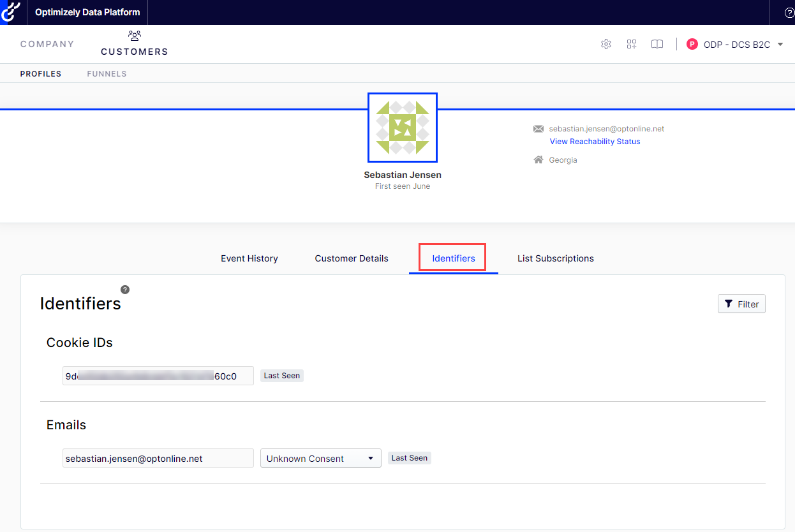Click the Cookie ID value field

[x=158, y=376]
